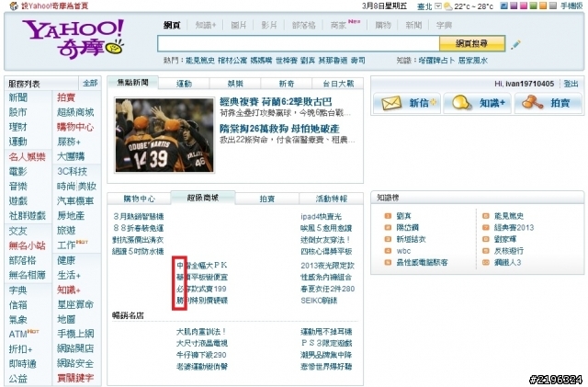Click the yellow 網頁搜尋 button
Image resolution: width=588 pixels, height=387 pixels.
471,43
